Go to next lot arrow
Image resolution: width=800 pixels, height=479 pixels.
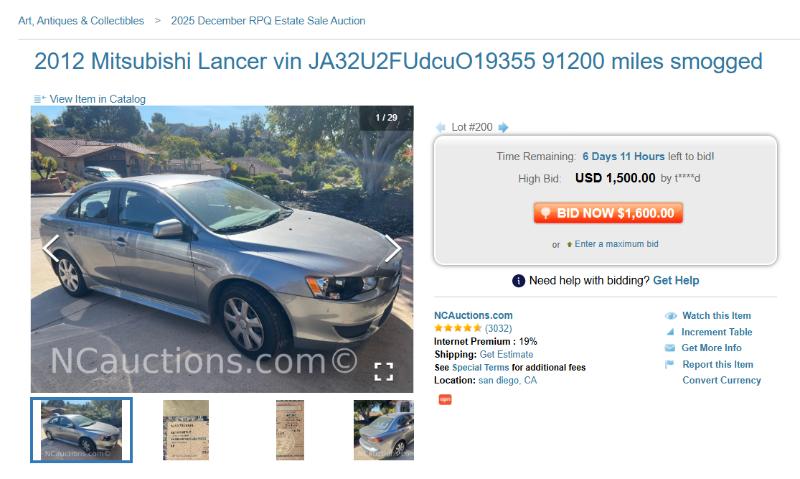[503, 128]
